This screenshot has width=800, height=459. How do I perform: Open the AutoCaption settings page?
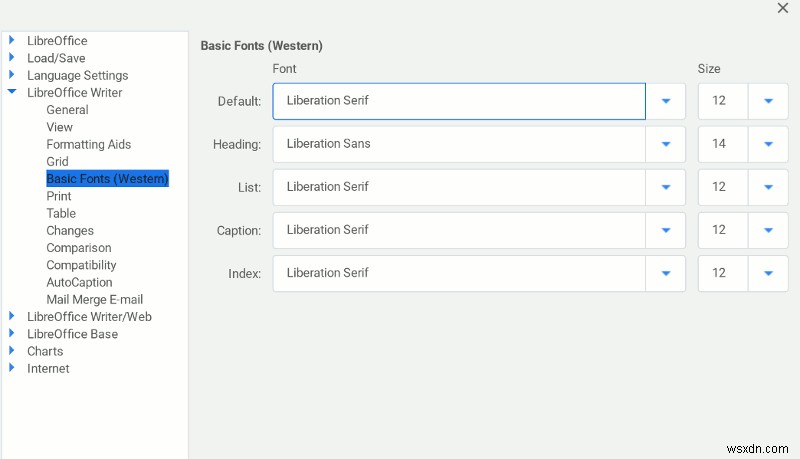click(x=79, y=282)
